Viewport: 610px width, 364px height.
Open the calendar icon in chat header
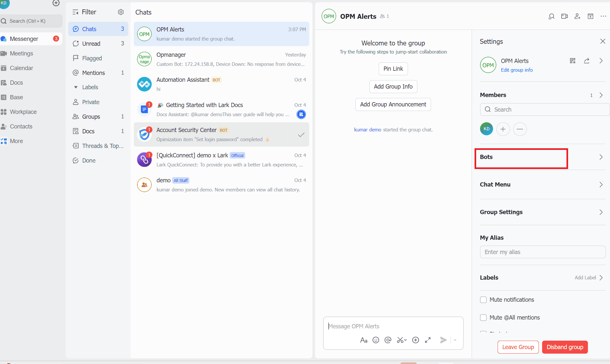point(591,16)
